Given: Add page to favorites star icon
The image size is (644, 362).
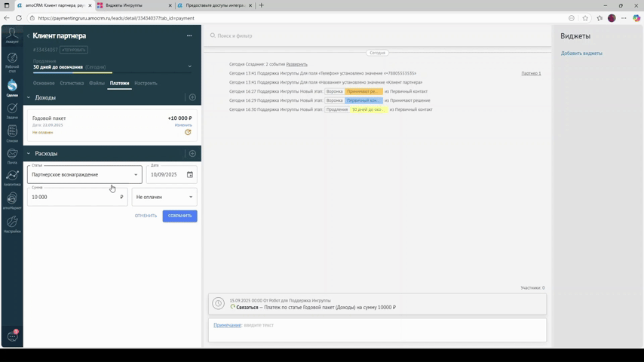Looking at the screenshot, I should tap(585, 18).
